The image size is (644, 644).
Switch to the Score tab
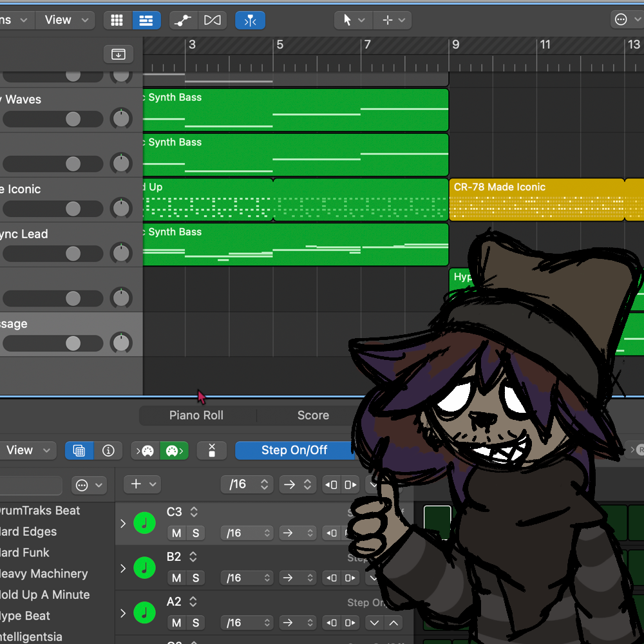click(313, 415)
